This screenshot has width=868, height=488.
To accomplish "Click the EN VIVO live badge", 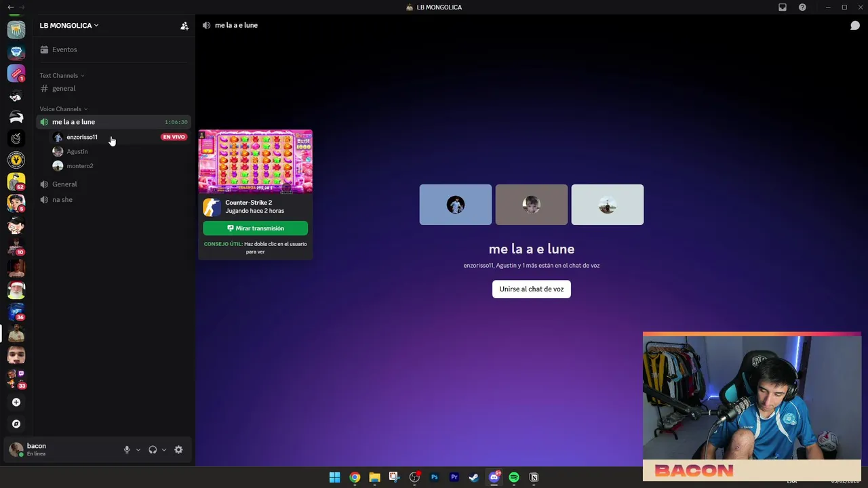I will pyautogui.click(x=174, y=137).
